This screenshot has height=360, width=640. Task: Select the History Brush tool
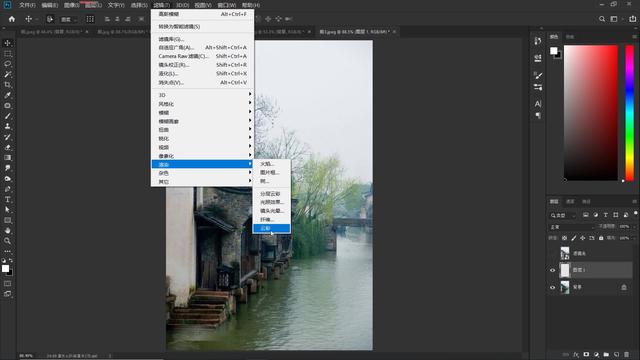pos(7,137)
